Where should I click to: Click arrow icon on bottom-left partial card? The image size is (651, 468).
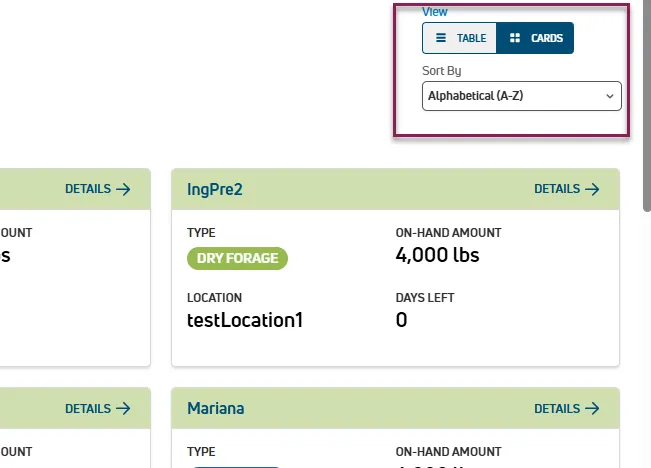click(x=123, y=409)
